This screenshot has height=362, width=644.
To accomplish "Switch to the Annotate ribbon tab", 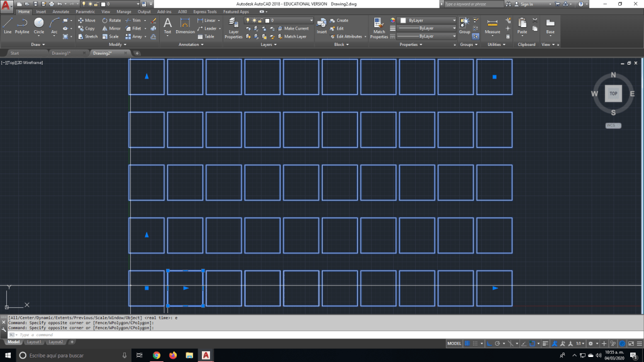I will pyautogui.click(x=61, y=11).
